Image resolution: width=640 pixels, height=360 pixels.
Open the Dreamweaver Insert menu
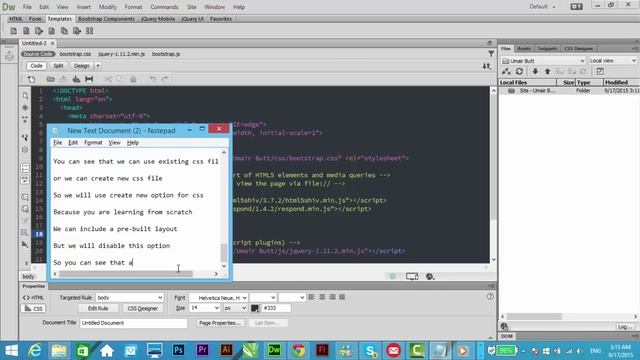coord(84,7)
